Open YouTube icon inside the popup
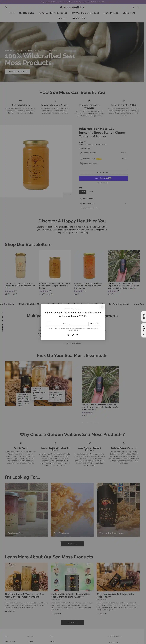Screen dimensions: 146x644 point(77,335)
